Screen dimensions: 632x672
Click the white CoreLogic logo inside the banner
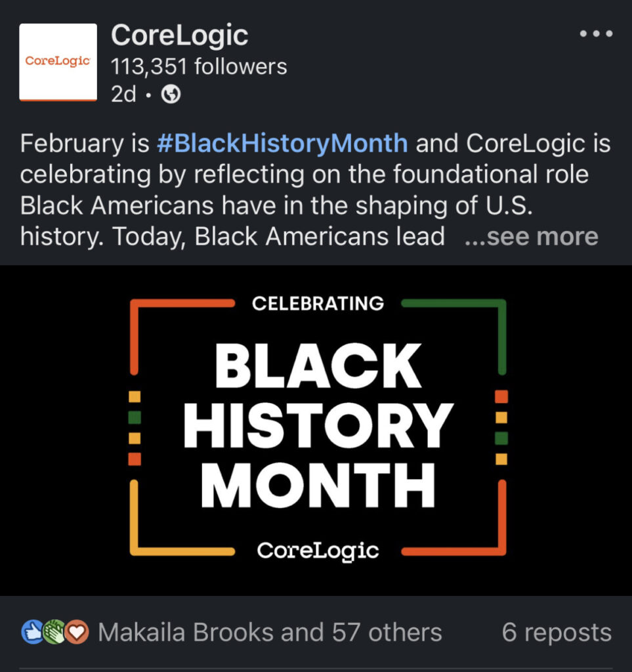pos(318,550)
